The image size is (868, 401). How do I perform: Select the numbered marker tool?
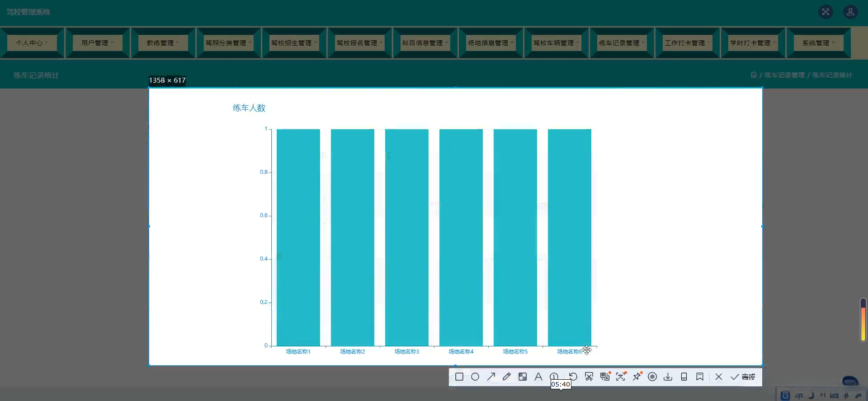(x=554, y=377)
